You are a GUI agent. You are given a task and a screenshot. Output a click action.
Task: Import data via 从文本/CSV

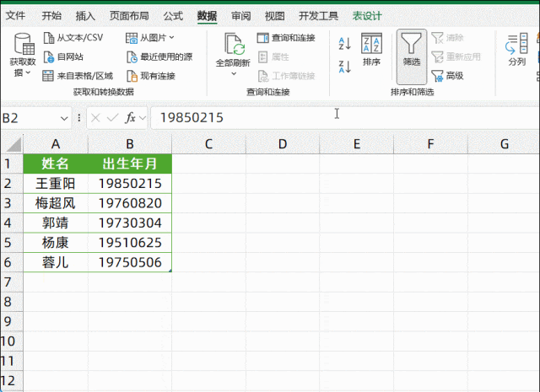pyautogui.click(x=73, y=37)
